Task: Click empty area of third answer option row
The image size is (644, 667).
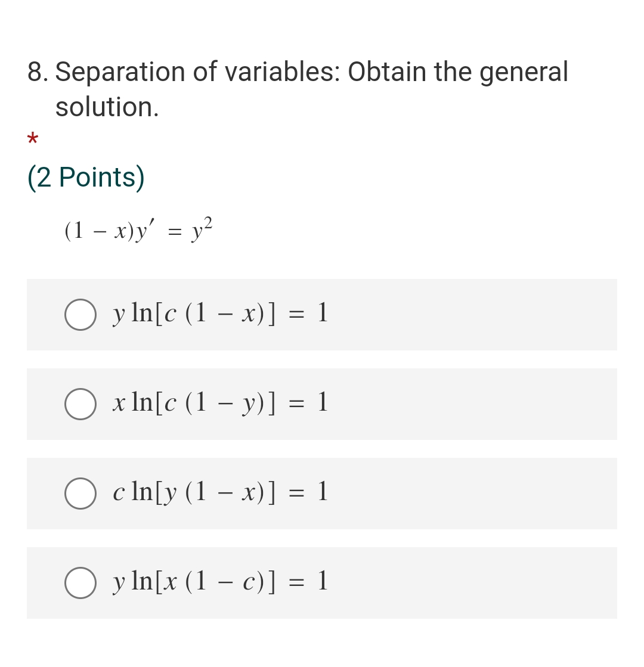Action: coord(468,494)
